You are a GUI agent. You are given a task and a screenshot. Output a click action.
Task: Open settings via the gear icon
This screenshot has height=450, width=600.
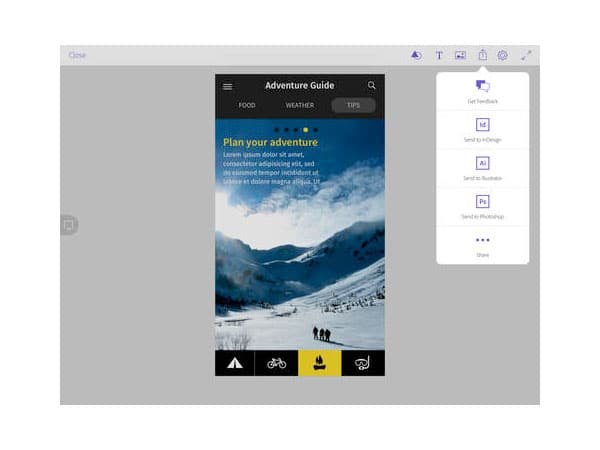[503, 56]
